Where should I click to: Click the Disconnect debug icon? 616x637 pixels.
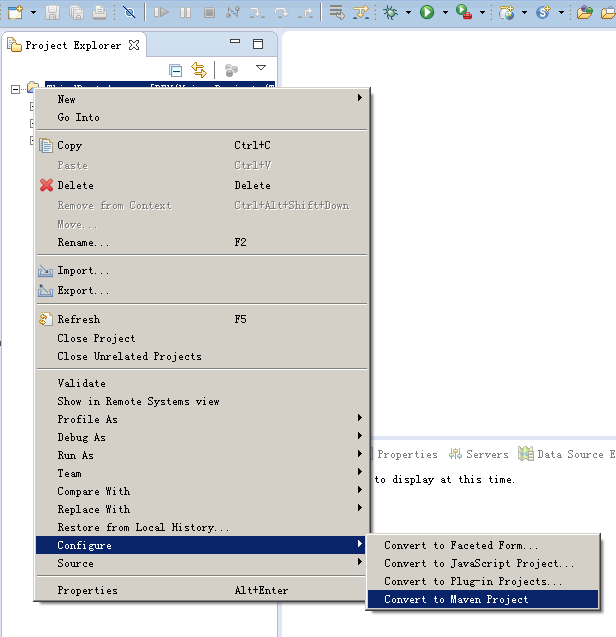pos(233,13)
